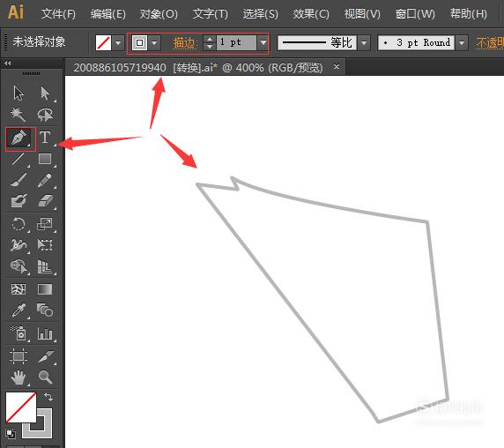
Task: Open the 文字(T) menu
Action: [x=210, y=14]
